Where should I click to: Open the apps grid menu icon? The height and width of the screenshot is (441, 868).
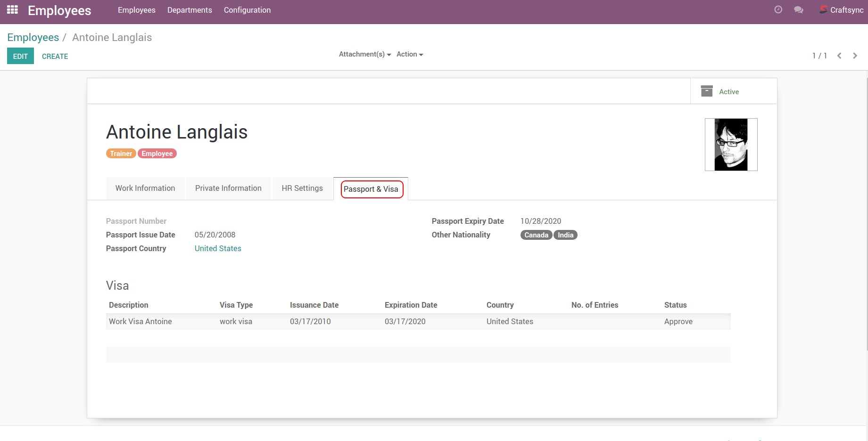(x=12, y=10)
